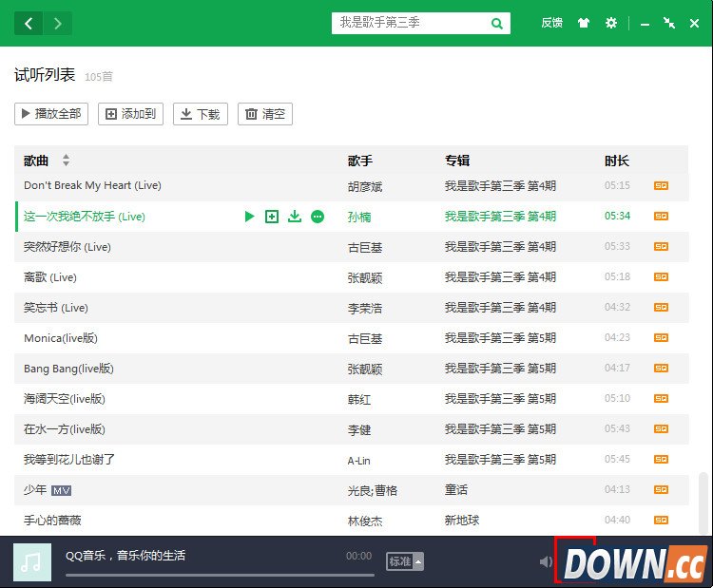The width and height of the screenshot is (713, 588).
Task: Click the 歌手 column header
Action: (360, 161)
